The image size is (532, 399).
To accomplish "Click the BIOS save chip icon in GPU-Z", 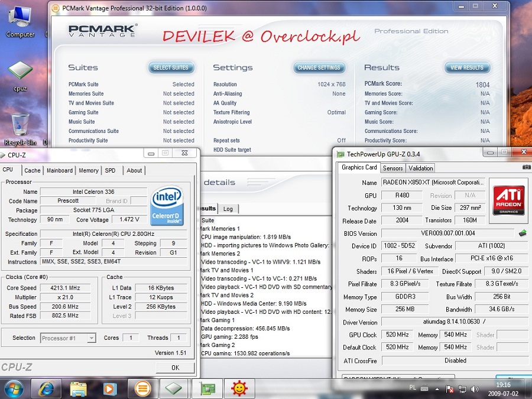I will click(523, 233).
